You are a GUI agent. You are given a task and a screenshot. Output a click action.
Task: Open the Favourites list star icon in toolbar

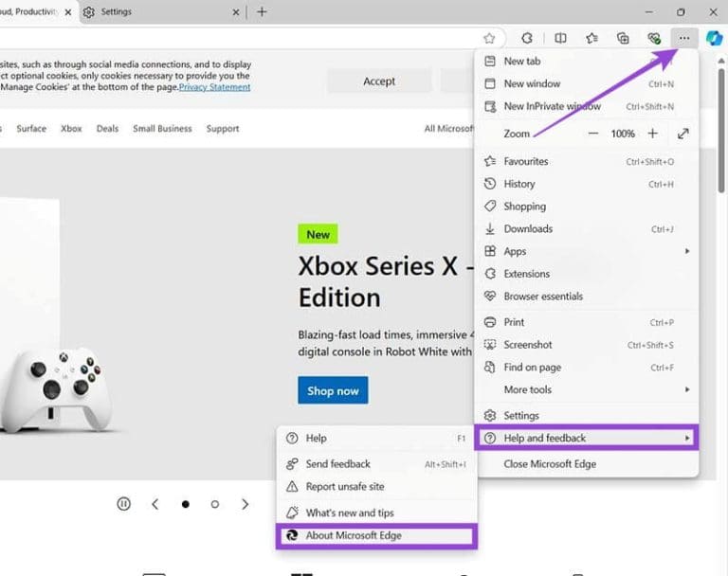(591, 38)
